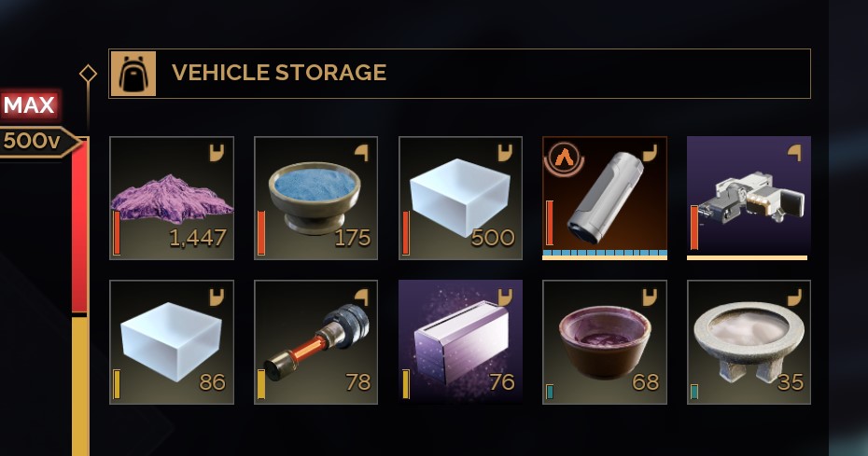
Task: Pick the stone basin item with 35
Action: 749,342
